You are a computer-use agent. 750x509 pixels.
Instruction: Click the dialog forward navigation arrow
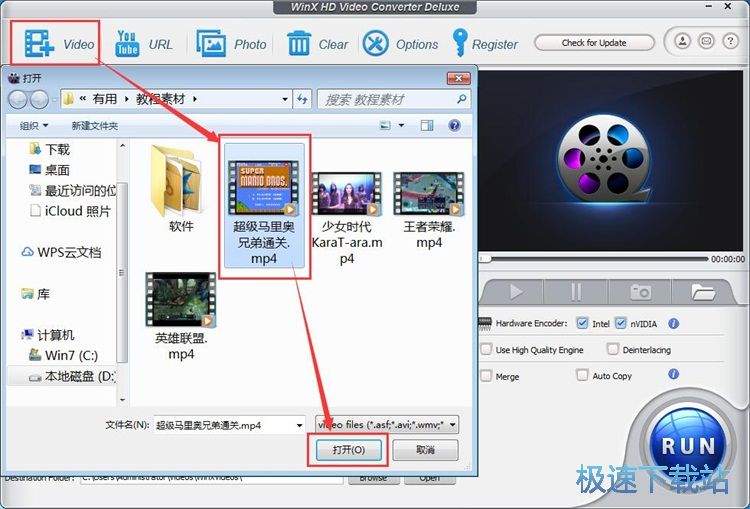click(39, 99)
